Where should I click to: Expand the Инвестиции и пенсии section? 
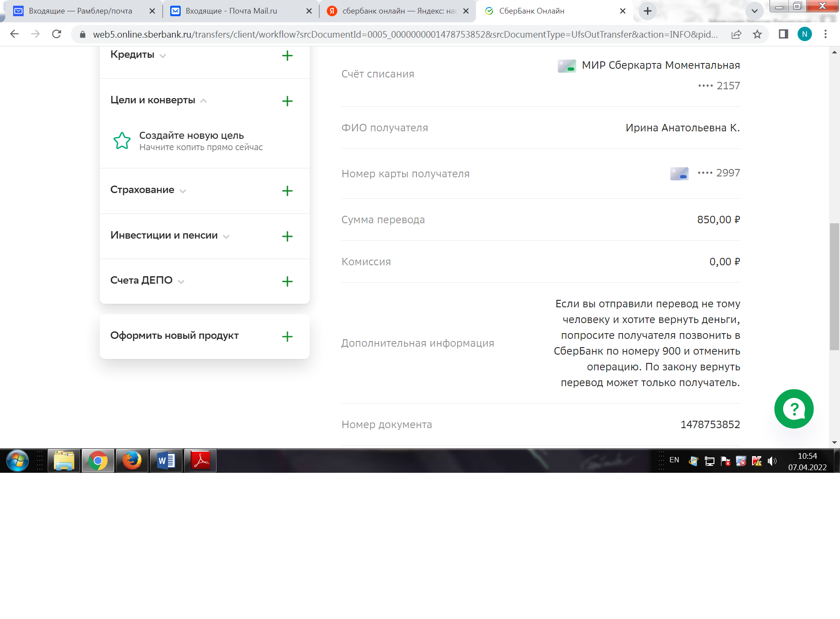226,236
